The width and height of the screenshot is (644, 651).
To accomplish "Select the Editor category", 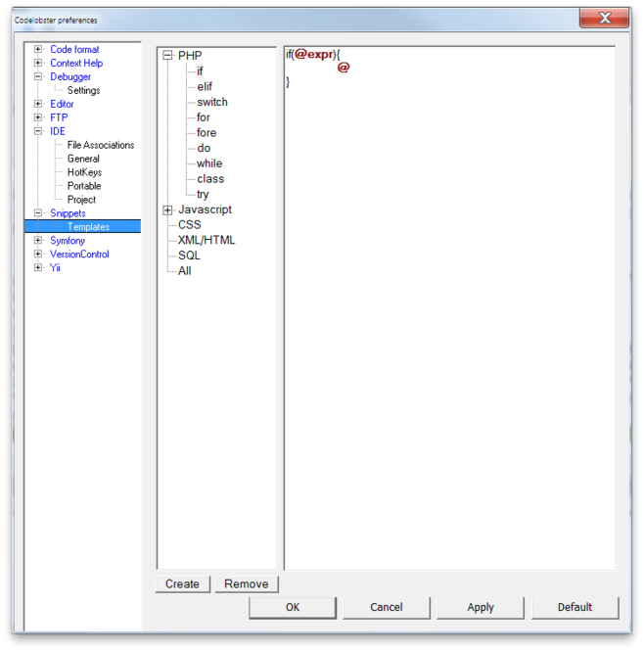I will pos(62,104).
